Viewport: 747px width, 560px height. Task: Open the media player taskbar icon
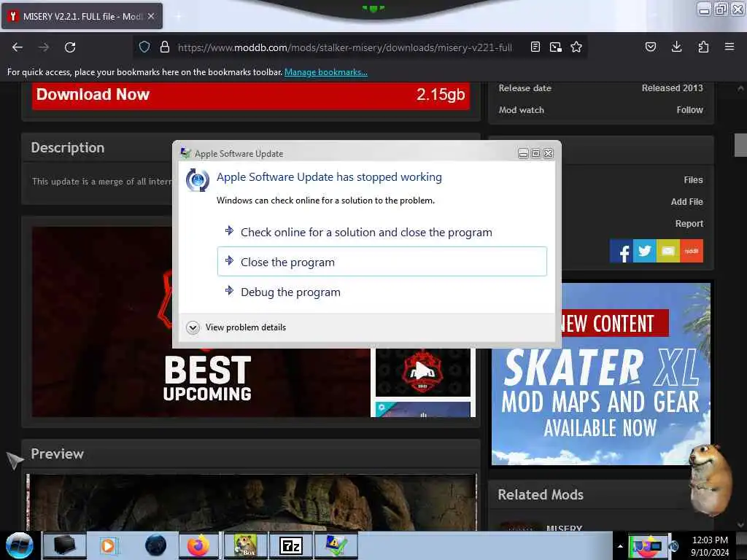[x=109, y=545]
